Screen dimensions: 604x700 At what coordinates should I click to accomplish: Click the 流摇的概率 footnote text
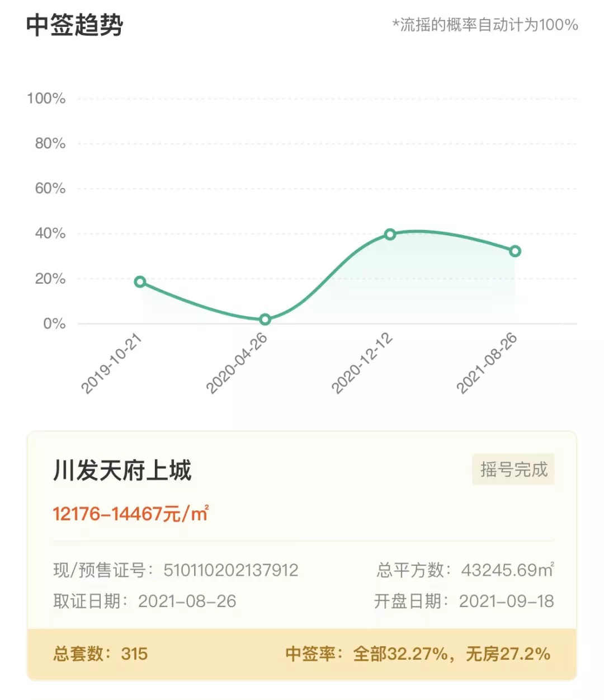485,25
